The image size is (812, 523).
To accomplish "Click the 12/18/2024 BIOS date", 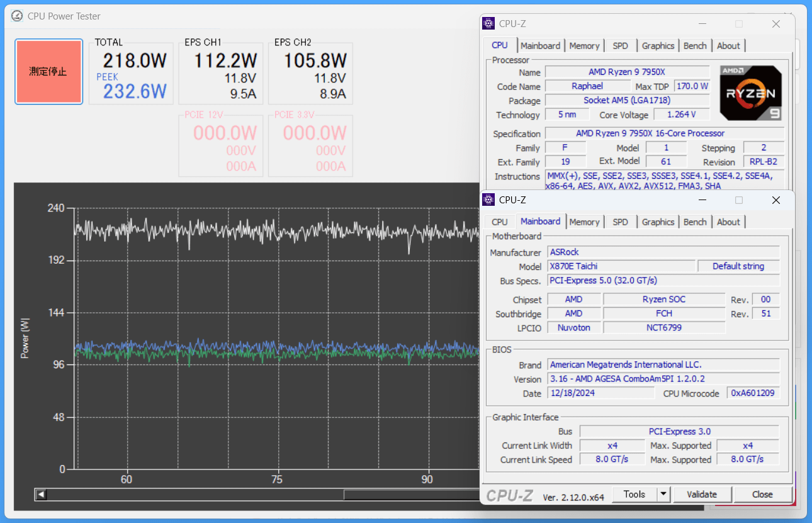I will click(x=601, y=393).
